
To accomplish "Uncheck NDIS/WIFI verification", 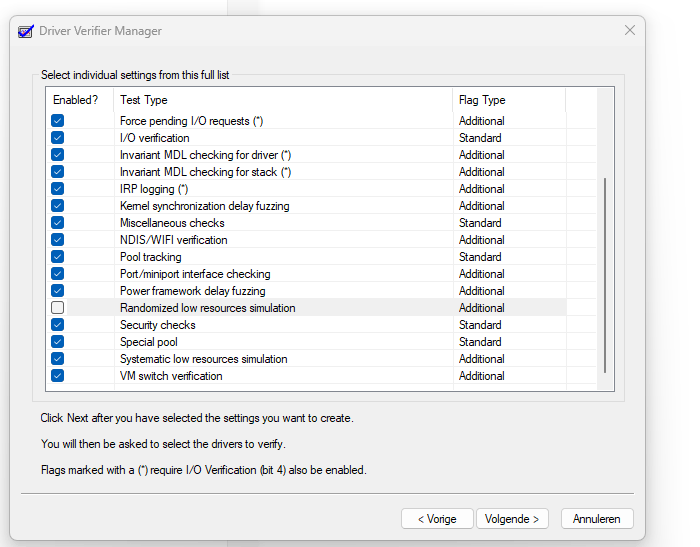I will point(58,240).
